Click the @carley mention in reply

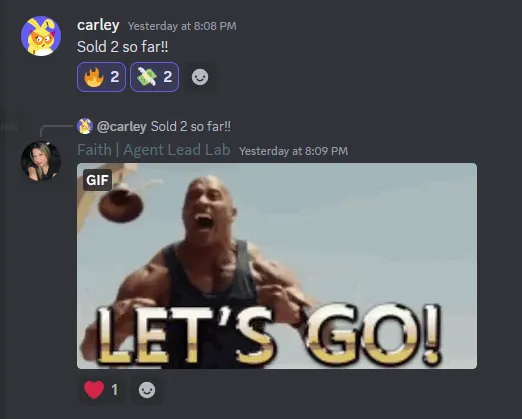(x=122, y=127)
